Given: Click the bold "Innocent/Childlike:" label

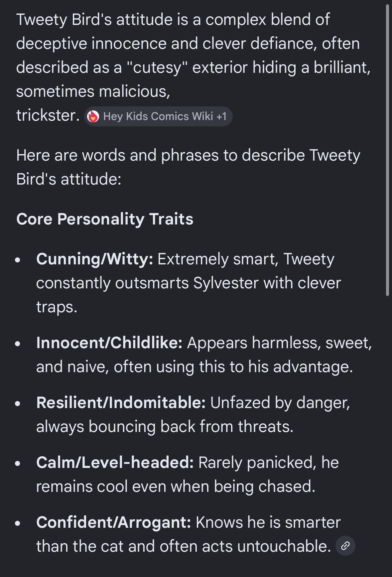Looking at the screenshot, I should pyautogui.click(x=109, y=343).
